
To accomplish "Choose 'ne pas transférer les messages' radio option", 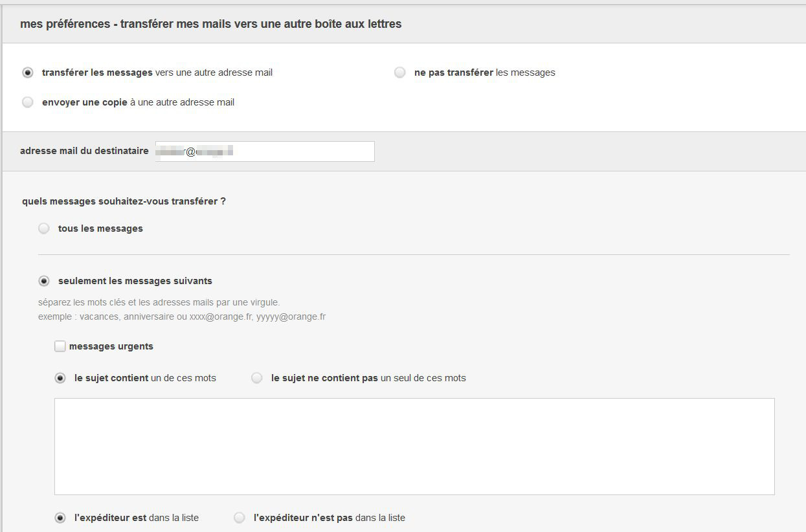I will point(400,72).
